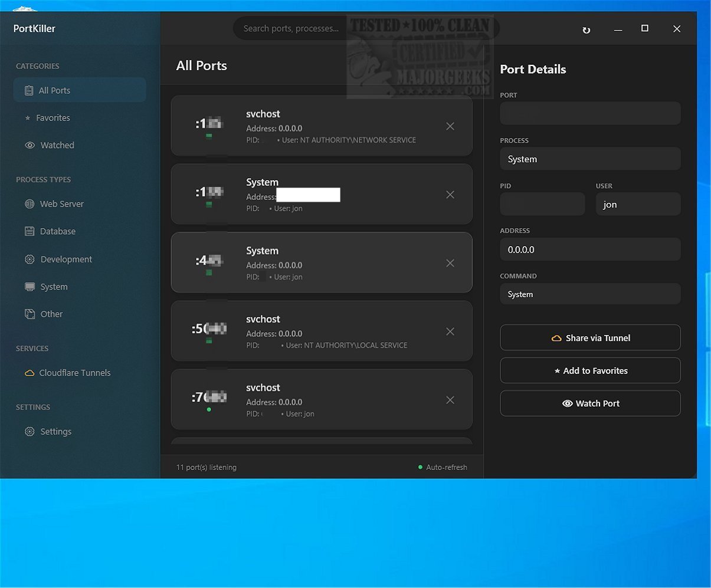The width and height of the screenshot is (711, 588).
Task: Kill the svchost port starting with 7
Action: click(450, 400)
